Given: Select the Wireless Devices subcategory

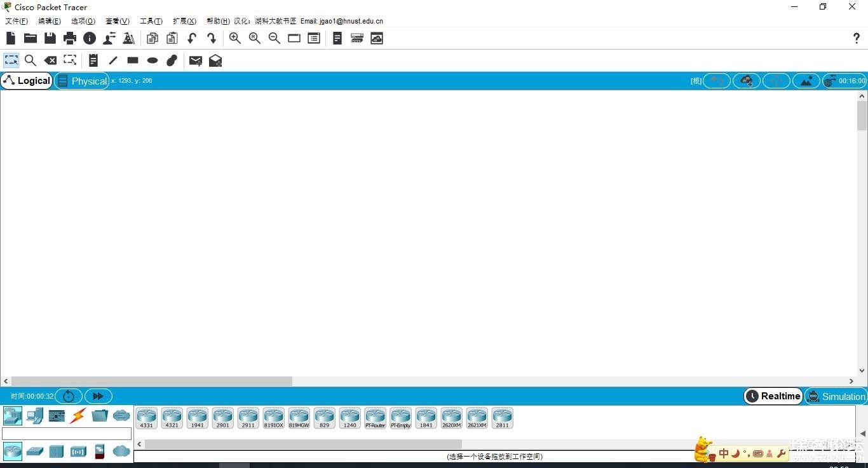Looking at the screenshot, I should (x=78, y=451).
